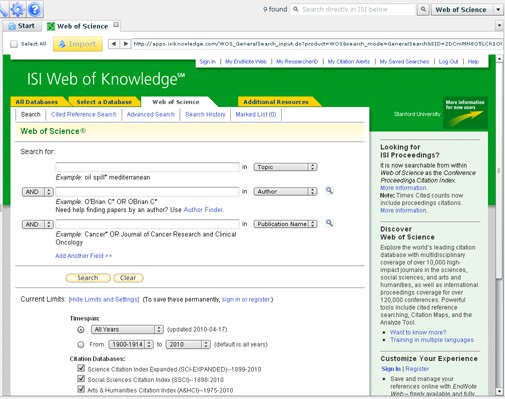Image resolution: width=505 pixels, height=399 pixels.
Task: Open the 2010 end year dropdown
Action: tap(188, 345)
